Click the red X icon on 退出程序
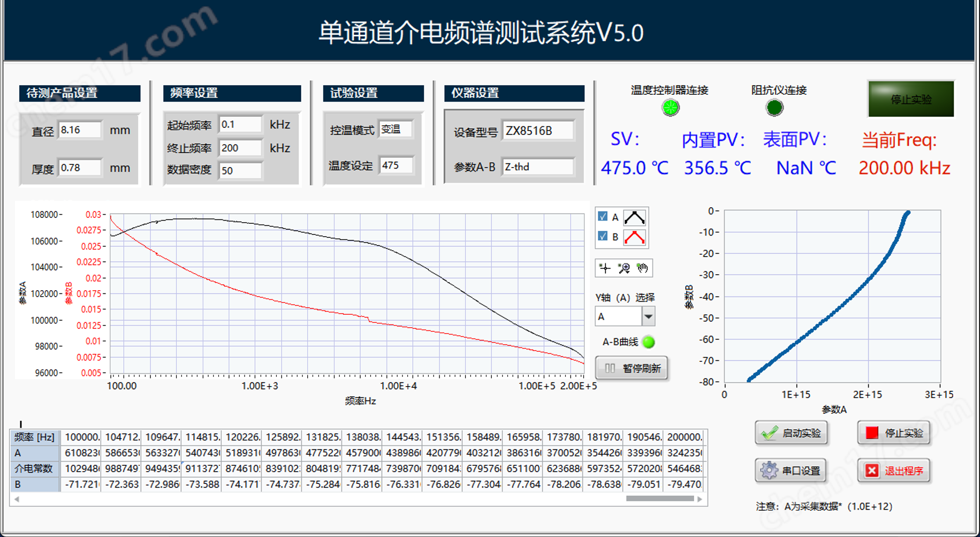This screenshot has width=980, height=537. 872,471
